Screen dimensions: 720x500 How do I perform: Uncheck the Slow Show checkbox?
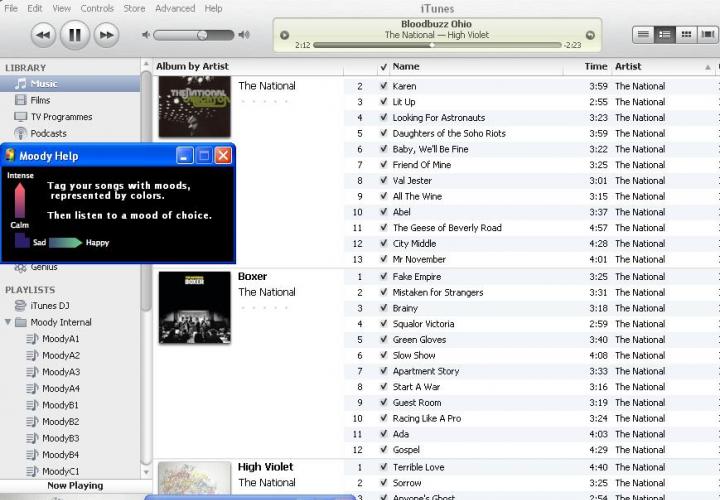coord(383,355)
